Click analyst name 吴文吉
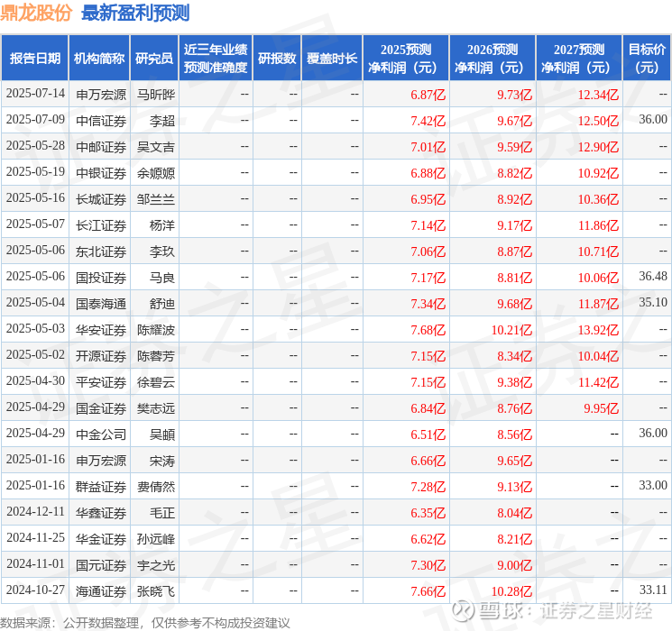Screen dimensions: 672x631 click(156, 147)
